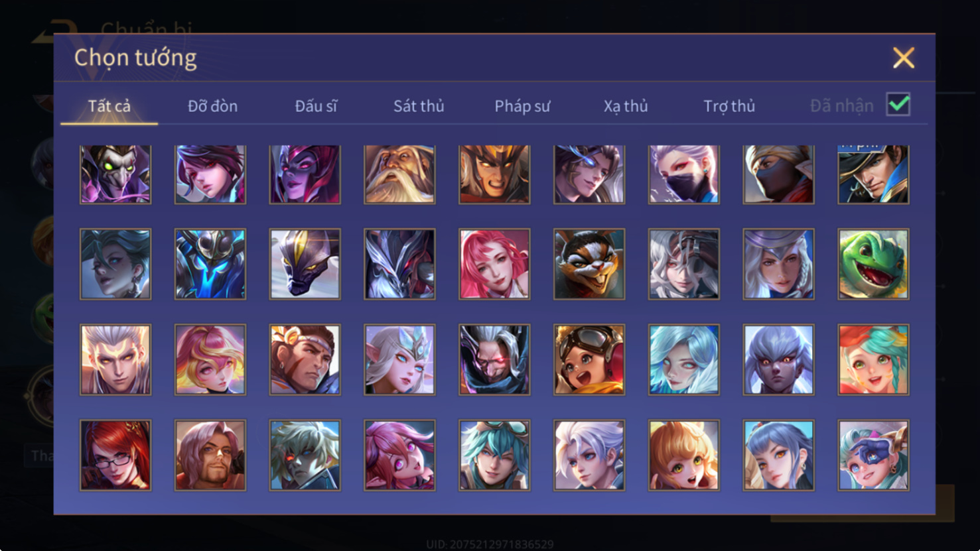The image size is (980, 551).
Task: Pick the raccoon hero portrait
Action: 589,264
